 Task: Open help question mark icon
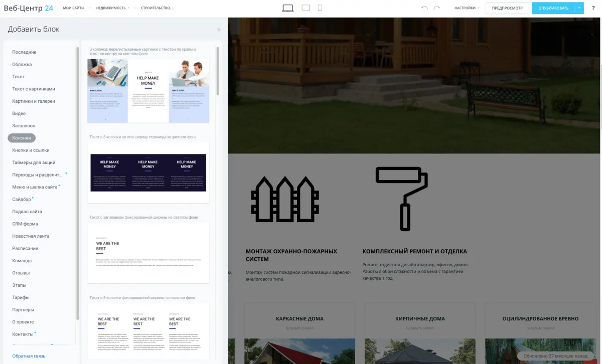[x=593, y=8]
